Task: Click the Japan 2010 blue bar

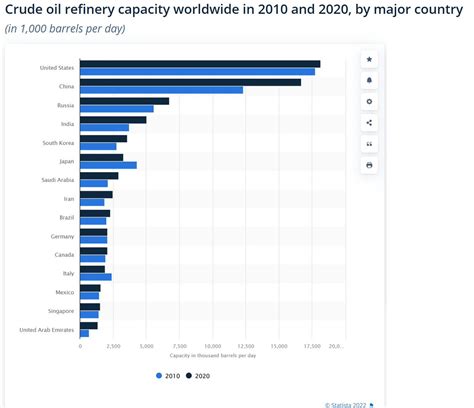Action: point(108,165)
